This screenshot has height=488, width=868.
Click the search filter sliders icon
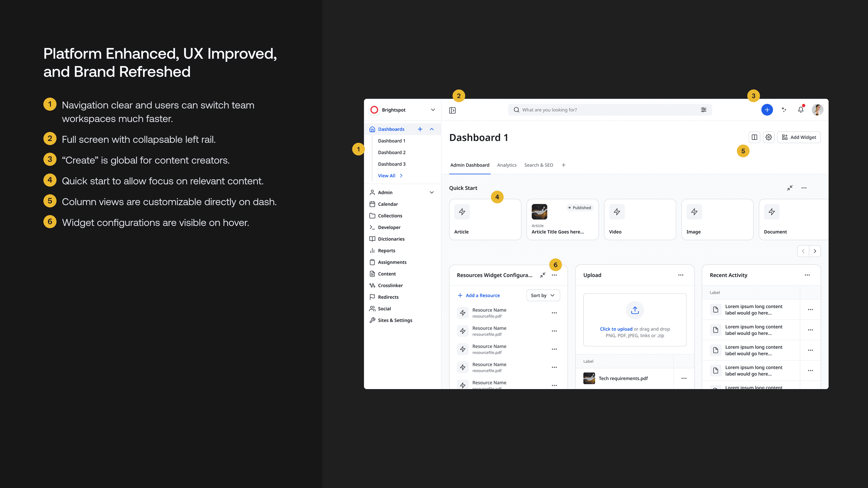[x=704, y=110]
